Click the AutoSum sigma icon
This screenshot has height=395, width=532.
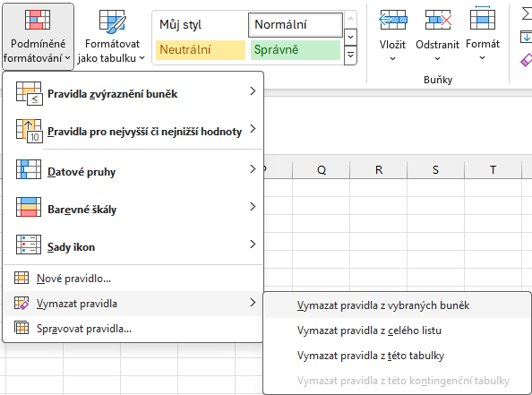(x=527, y=14)
